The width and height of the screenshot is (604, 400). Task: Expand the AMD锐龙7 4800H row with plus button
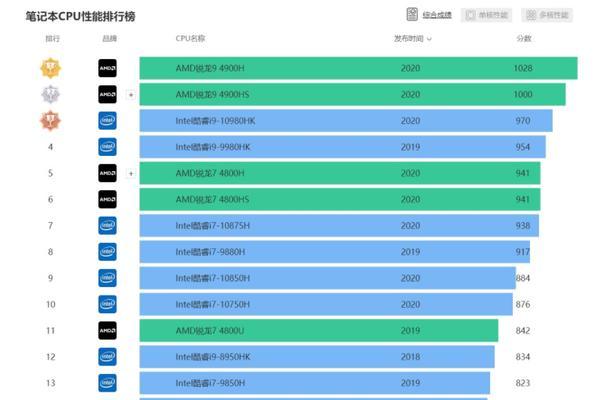tap(131, 173)
